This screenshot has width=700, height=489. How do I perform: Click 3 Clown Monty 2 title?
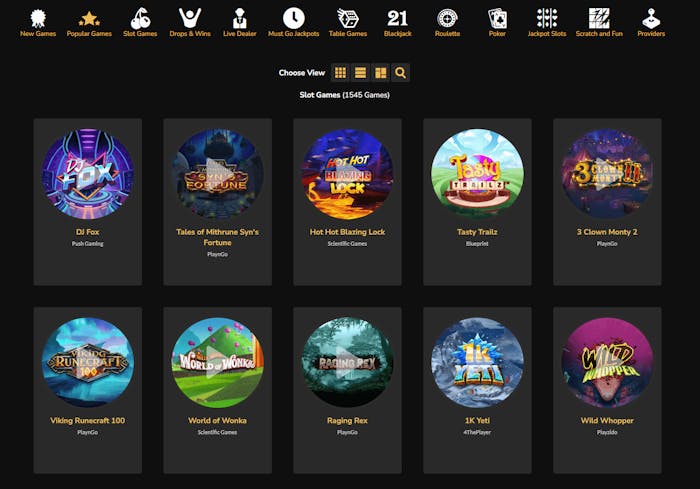(607, 232)
